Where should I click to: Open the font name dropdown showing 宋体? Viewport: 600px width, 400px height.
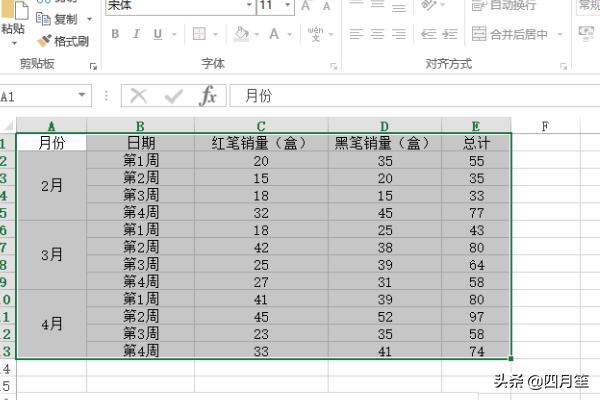[249, 5]
